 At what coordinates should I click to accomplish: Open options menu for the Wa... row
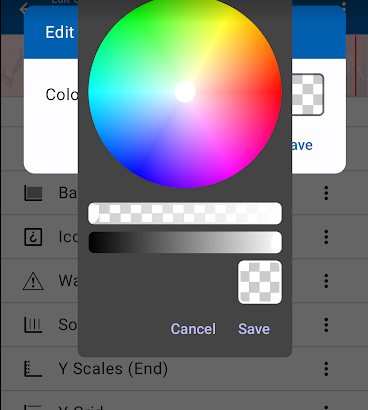pyautogui.click(x=326, y=281)
